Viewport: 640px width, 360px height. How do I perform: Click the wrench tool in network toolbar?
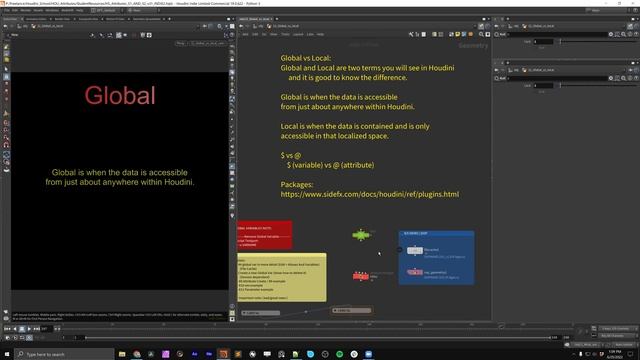(411, 34)
